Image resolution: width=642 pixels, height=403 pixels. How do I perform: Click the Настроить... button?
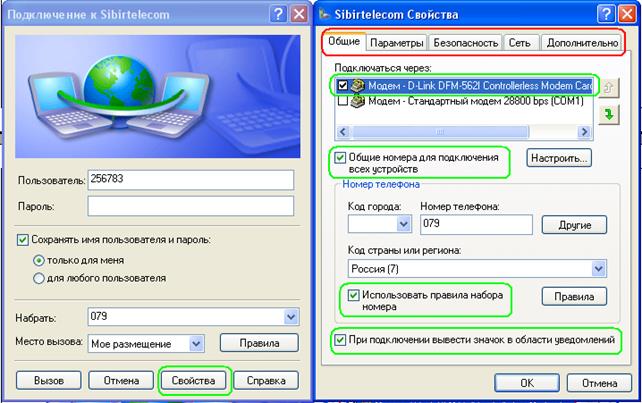(x=559, y=158)
